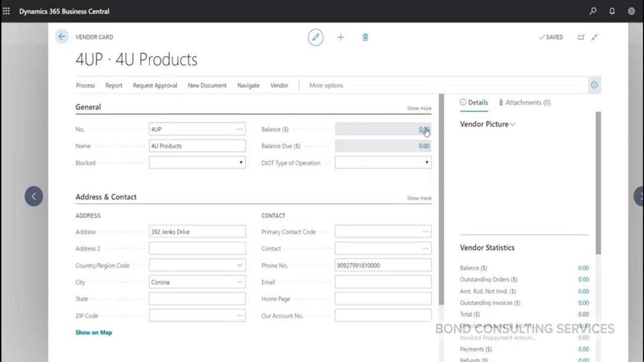
Task: Expand the Country/Region Code dropdown
Action: tap(239, 265)
